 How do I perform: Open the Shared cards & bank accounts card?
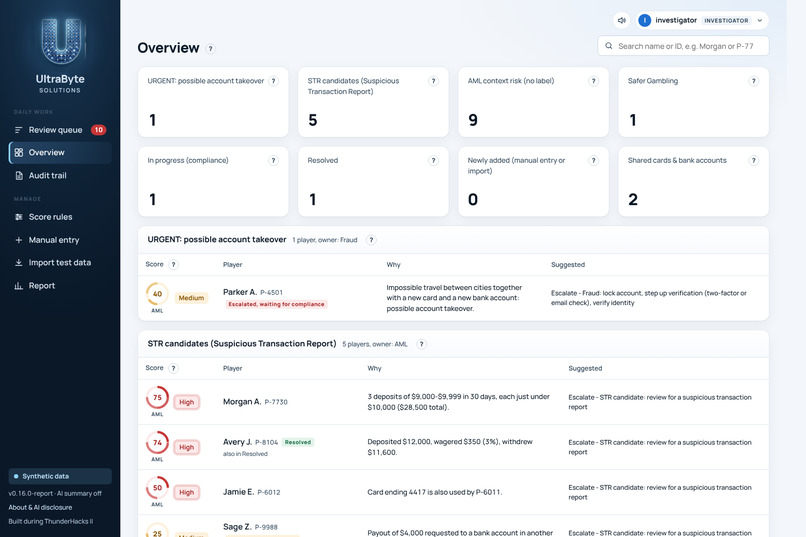point(693,181)
